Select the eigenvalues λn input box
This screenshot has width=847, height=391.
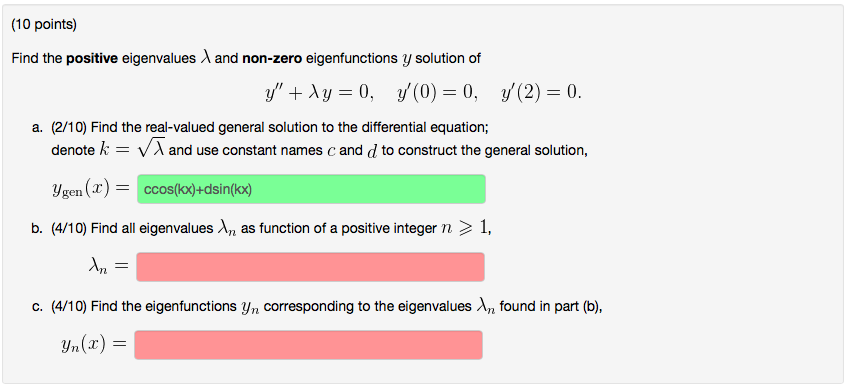pyautogui.click(x=310, y=267)
